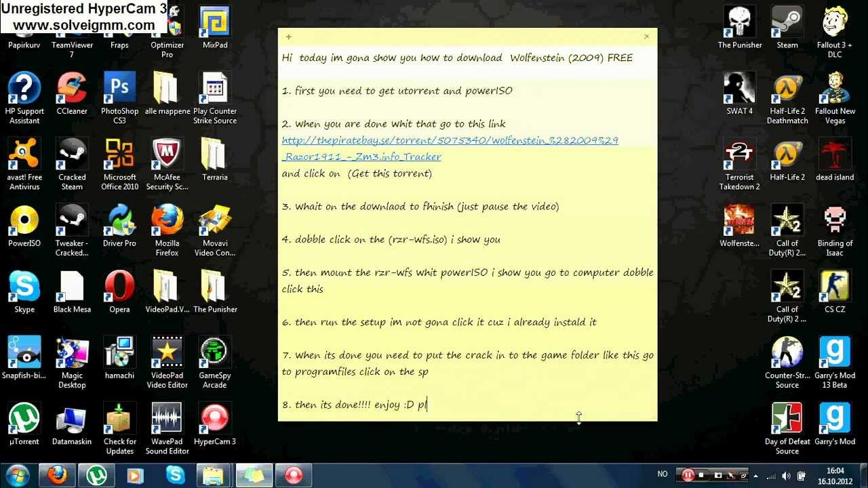Click the PowerISO desktop shortcut
Viewport: 868px width, 488px height.
(x=24, y=226)
